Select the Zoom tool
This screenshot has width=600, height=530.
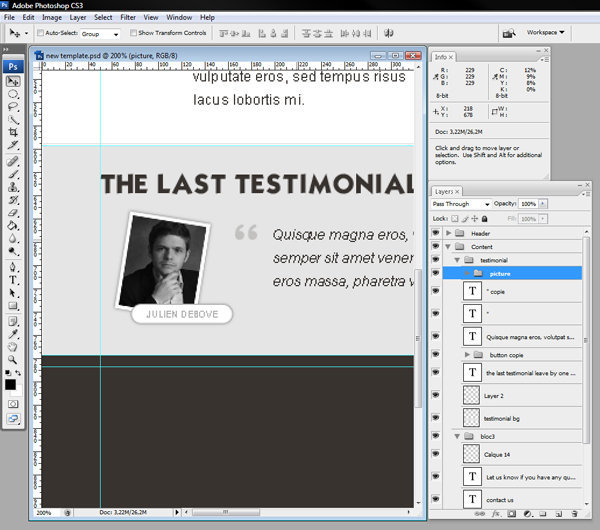pos(13,360)
